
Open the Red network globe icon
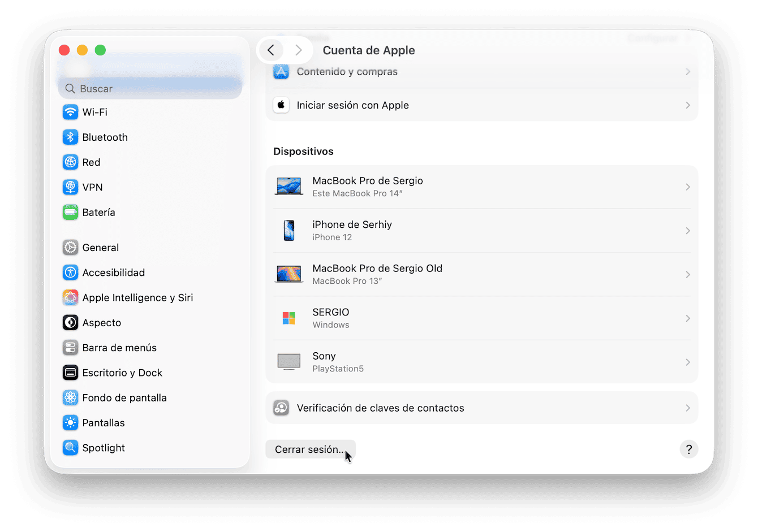(x=70, y=162)
